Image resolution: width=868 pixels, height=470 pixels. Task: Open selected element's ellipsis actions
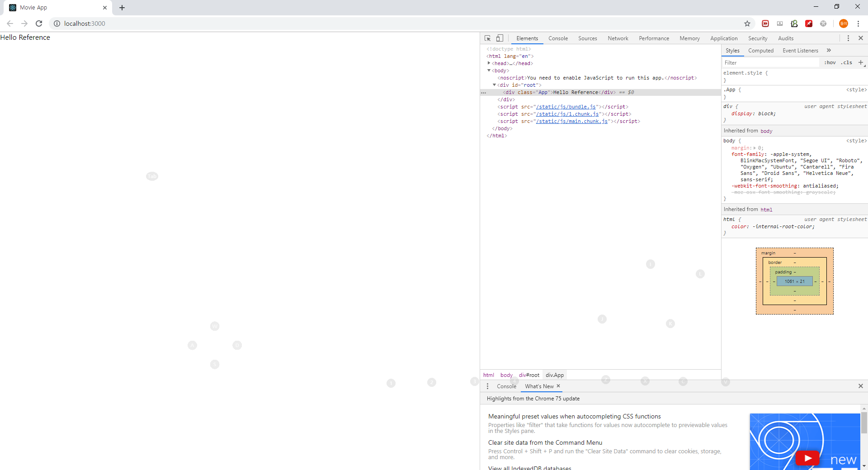(x=483, y=93)
